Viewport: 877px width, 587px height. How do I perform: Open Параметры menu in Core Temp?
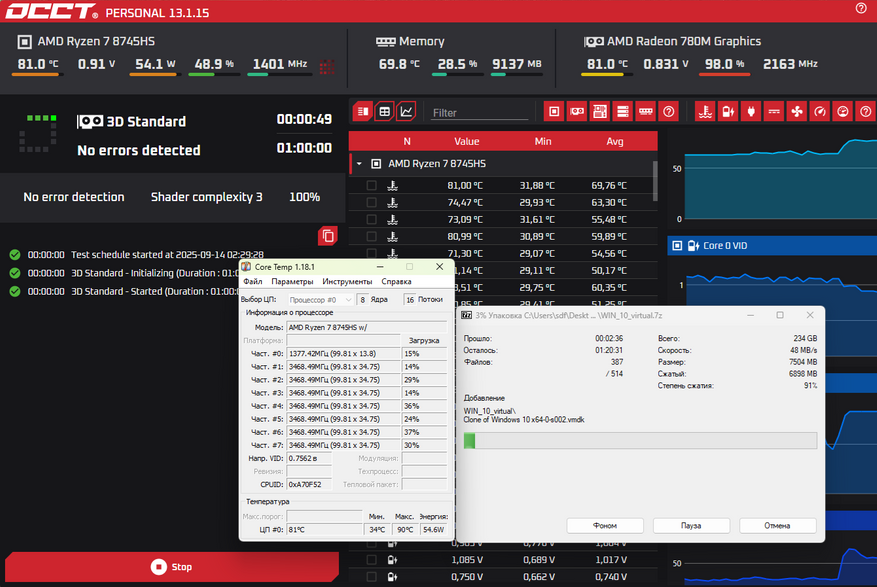292,281
